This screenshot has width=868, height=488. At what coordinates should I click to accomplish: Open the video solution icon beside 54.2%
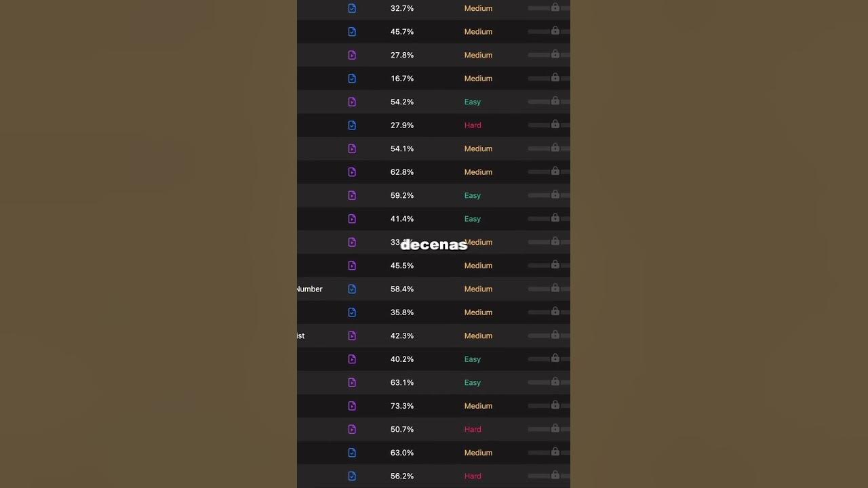click(352, 102)
